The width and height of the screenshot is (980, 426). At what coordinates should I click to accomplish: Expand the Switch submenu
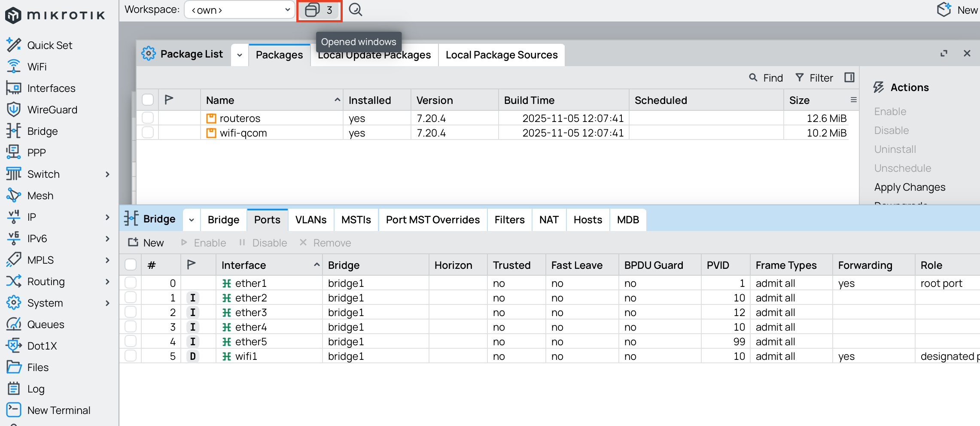107,174
